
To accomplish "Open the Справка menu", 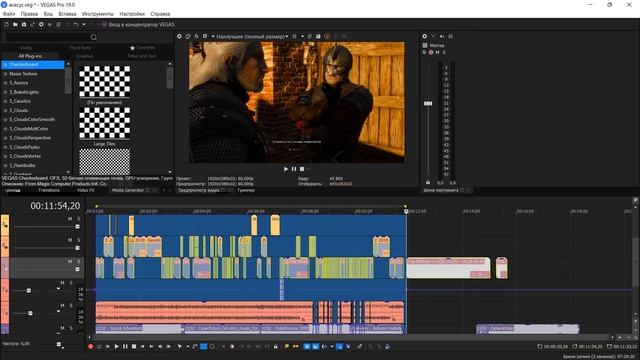I will tap(160, 14).
